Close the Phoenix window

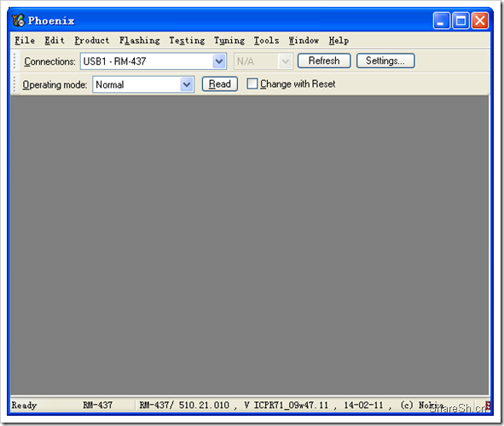(x=480, y=20)
